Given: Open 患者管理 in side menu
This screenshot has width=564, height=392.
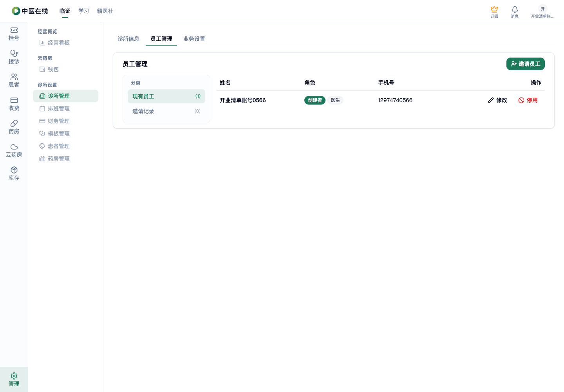Looking at the screenshot, I should [66, 146].
